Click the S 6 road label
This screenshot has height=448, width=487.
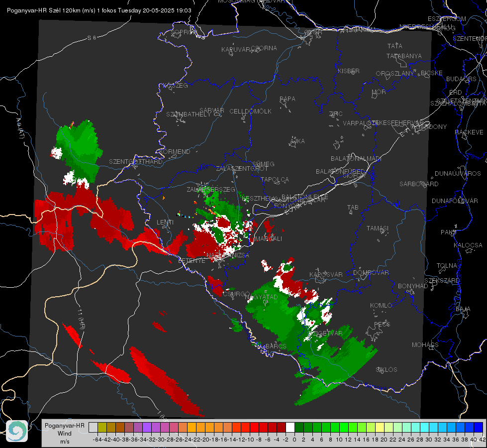(x=92, y=38)
